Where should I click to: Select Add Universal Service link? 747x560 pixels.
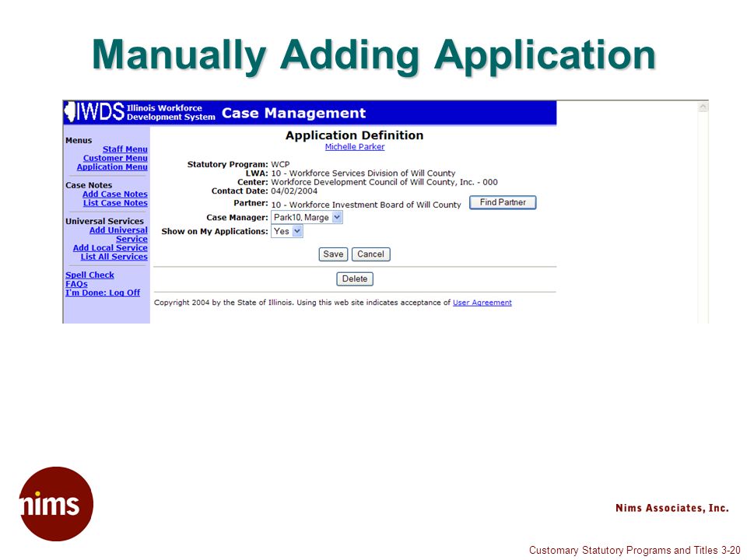tap(118, 235)
